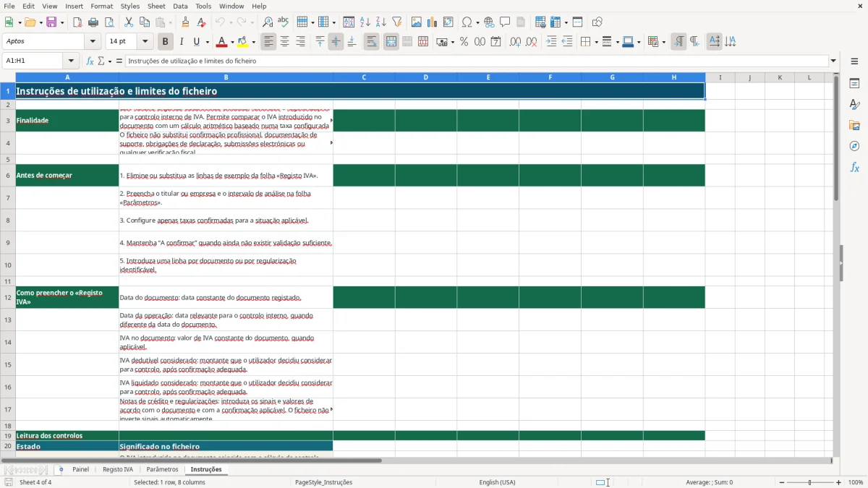This screenshot has height=488, width=868.
Task: Click the column C header
Action: pyautogui.click(x=364, y=77)
